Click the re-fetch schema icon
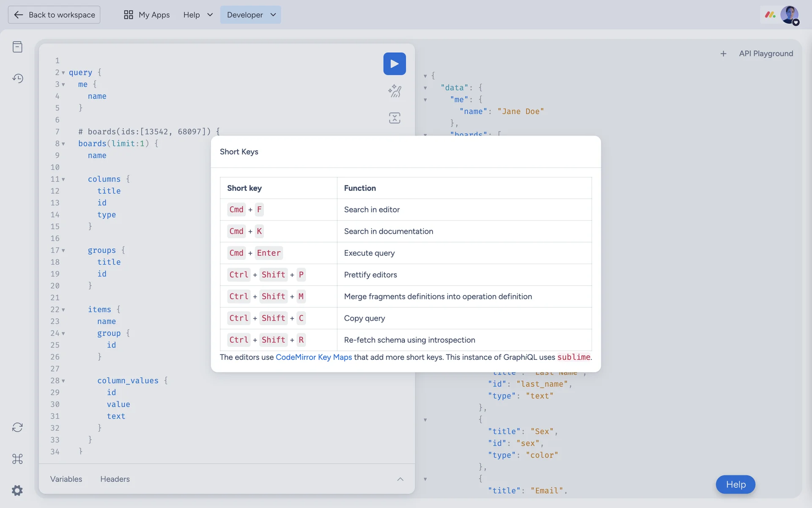 [x=17, y=427]
